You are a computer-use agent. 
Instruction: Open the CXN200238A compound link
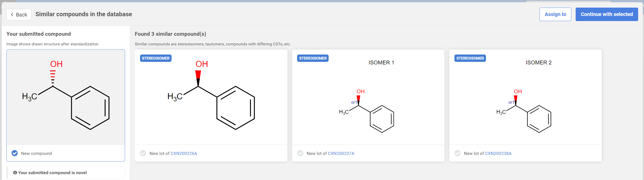(x=498, y=154)
